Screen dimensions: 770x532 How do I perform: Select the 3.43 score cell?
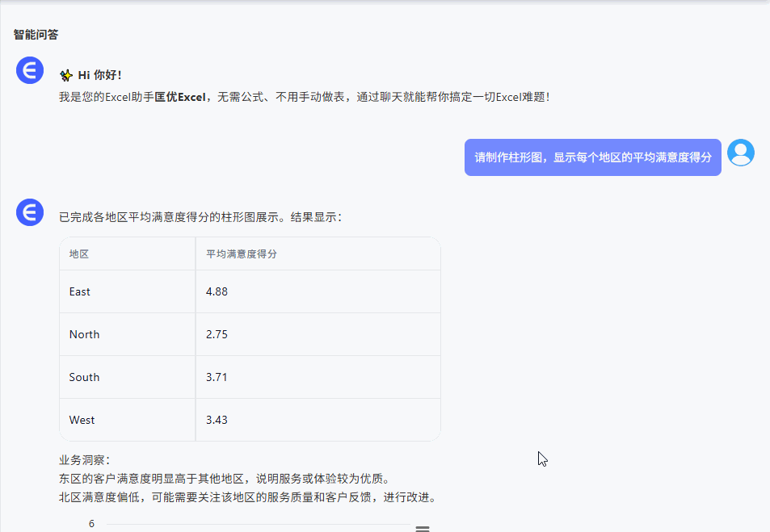pyautogui.click(x=318, y=420)
